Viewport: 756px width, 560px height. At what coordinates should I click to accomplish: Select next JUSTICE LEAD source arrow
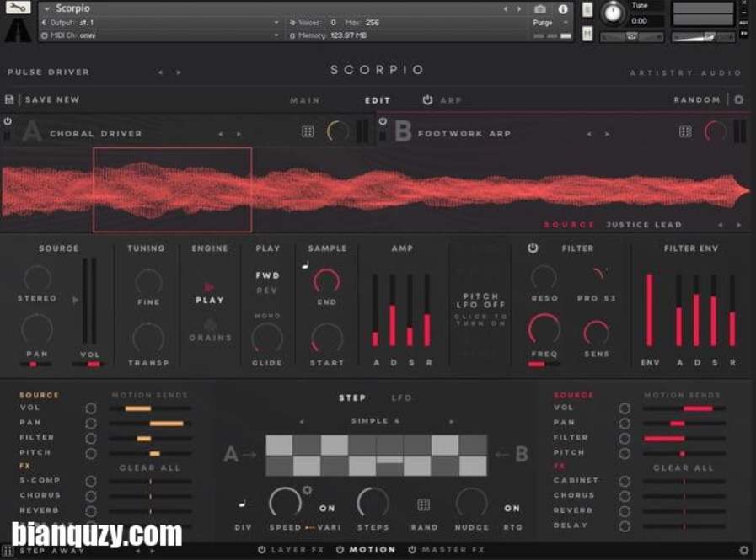(738, 225)
